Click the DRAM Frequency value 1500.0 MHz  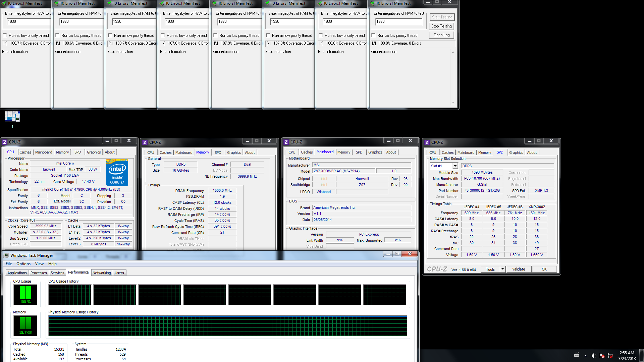(222, 190)
